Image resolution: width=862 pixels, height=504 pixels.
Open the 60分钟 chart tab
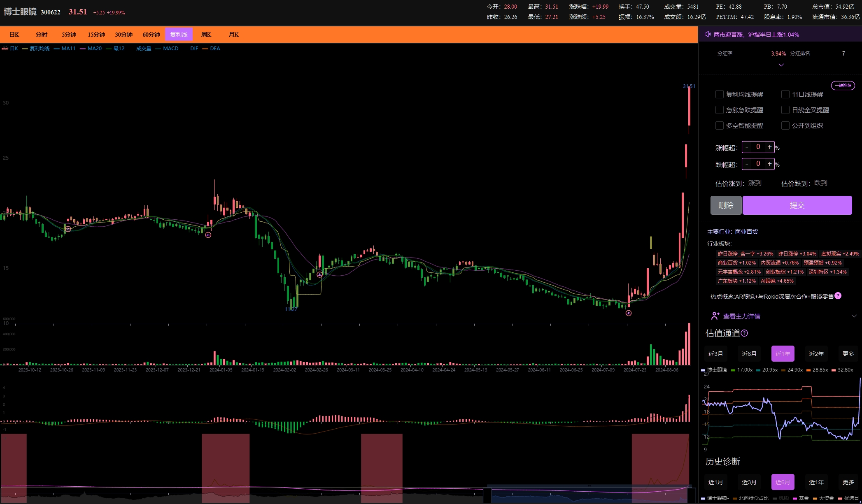tap(151, 35)
